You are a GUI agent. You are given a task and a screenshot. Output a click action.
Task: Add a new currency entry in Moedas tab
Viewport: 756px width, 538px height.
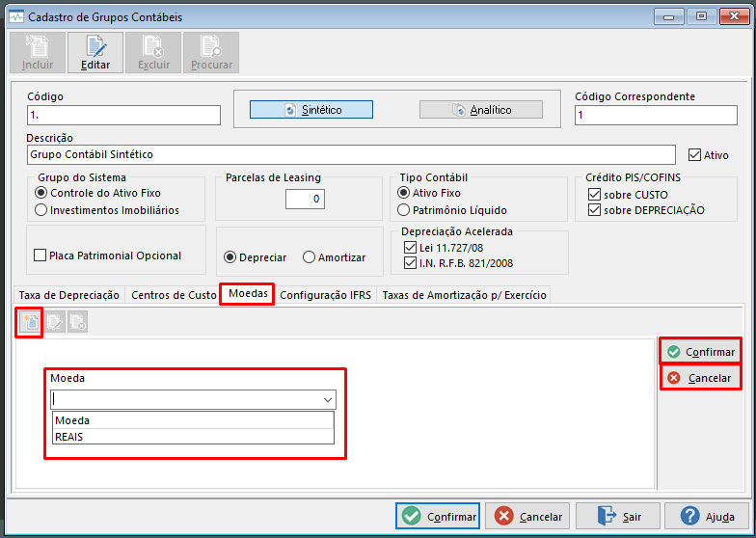[31, 322]
